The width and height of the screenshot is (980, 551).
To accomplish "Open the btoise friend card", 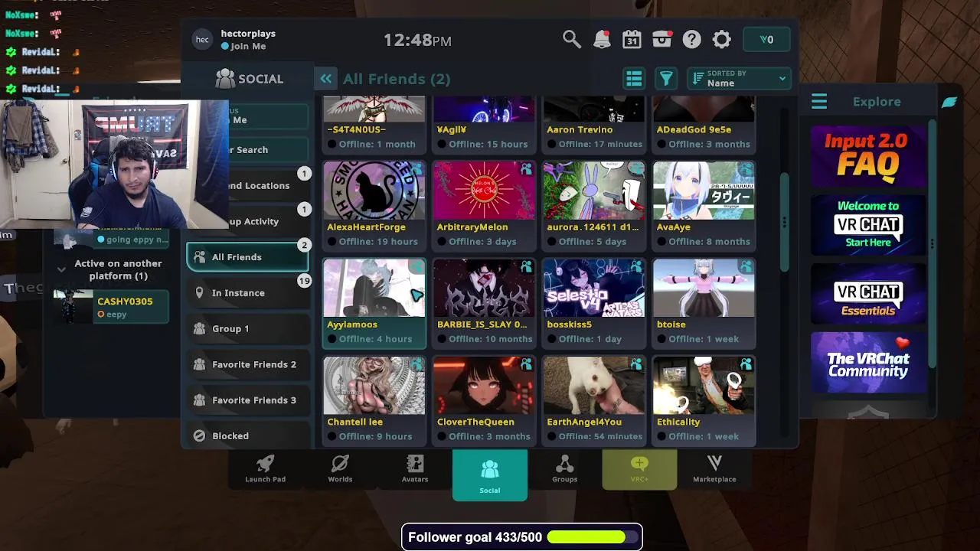I will [704, 303].
